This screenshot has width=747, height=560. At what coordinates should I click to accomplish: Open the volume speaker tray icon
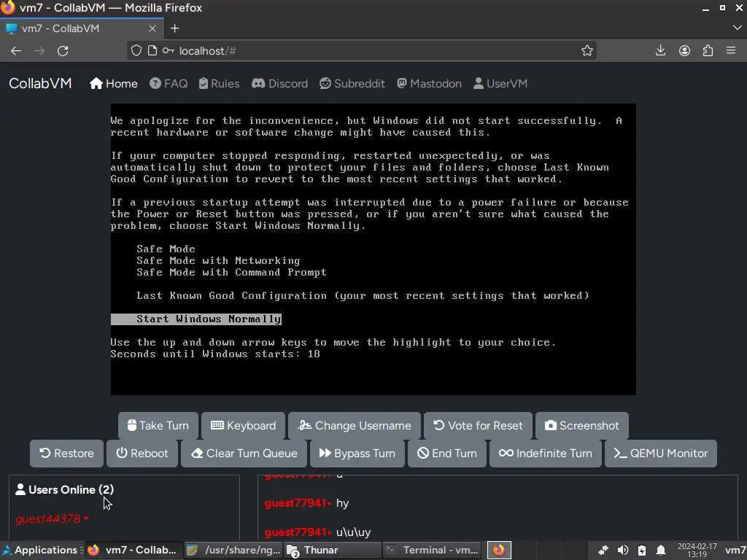[x=623, y=551]
